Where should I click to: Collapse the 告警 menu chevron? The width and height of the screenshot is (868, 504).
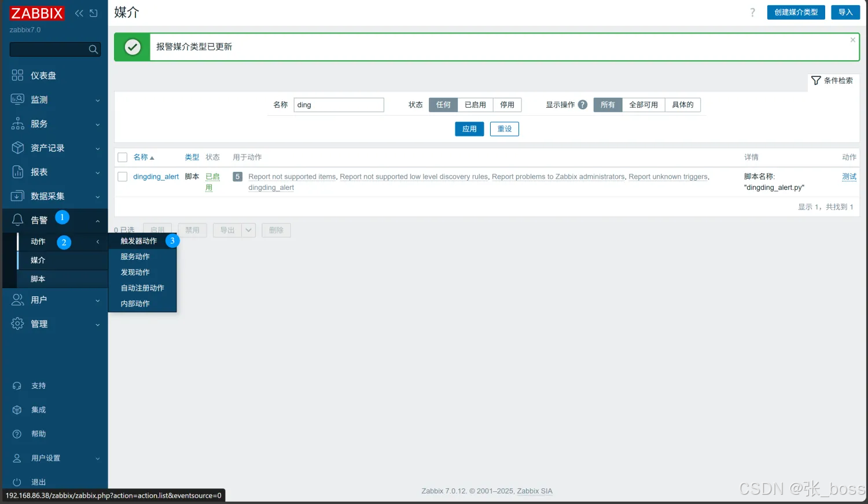(97, 220)
